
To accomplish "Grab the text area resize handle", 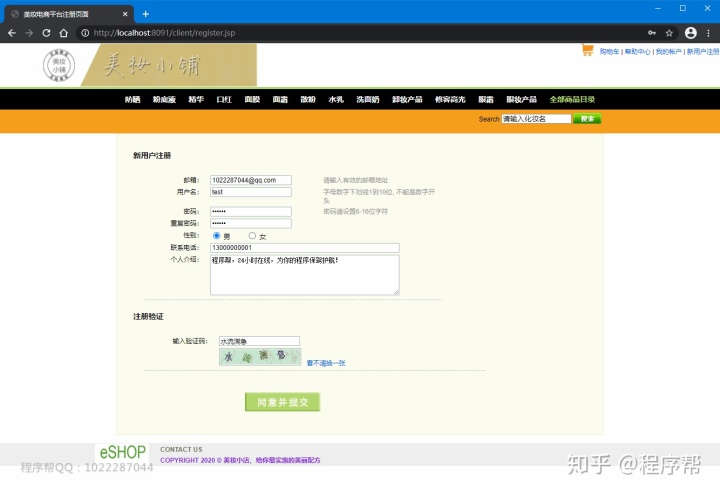I will 396,292.
